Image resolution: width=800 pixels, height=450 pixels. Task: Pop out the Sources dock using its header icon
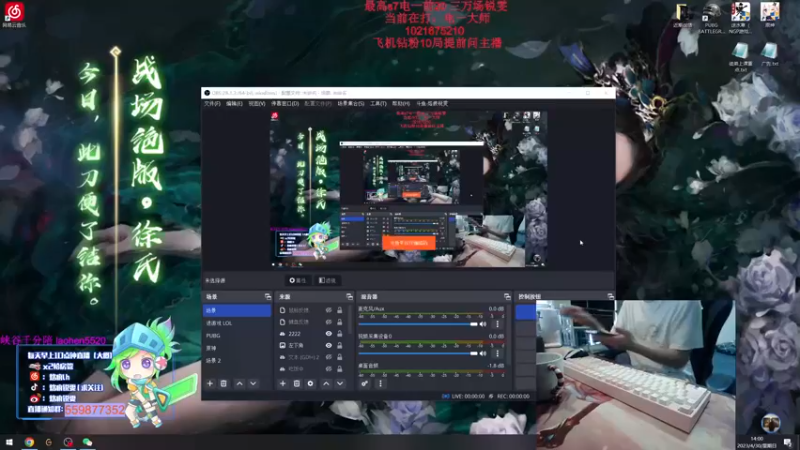[x=349, y=296]
